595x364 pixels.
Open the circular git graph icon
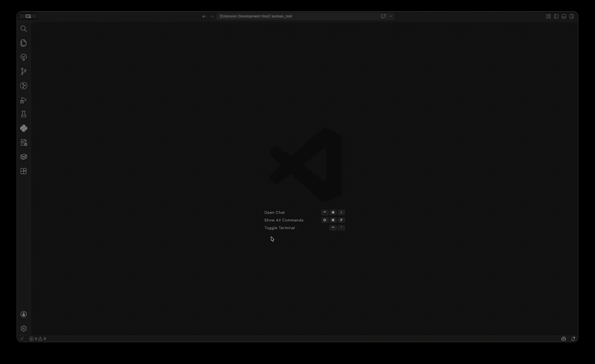24,85
